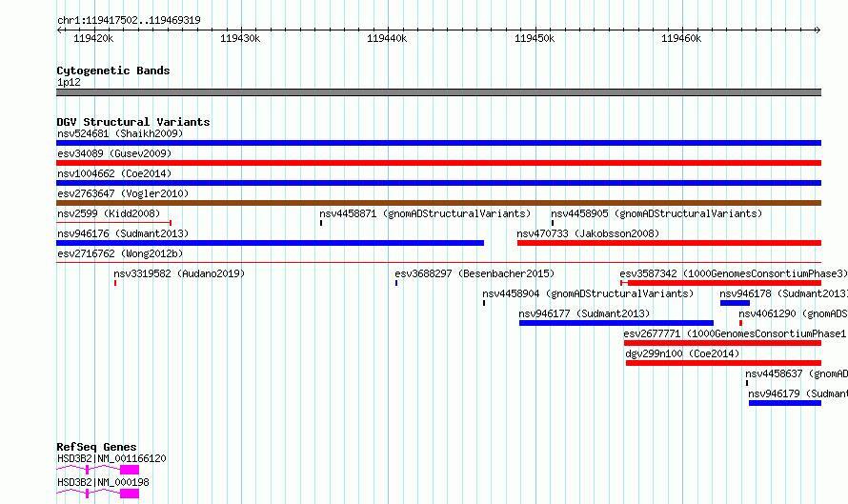Select the NM_000198 magenta exon block

[130, 494]
